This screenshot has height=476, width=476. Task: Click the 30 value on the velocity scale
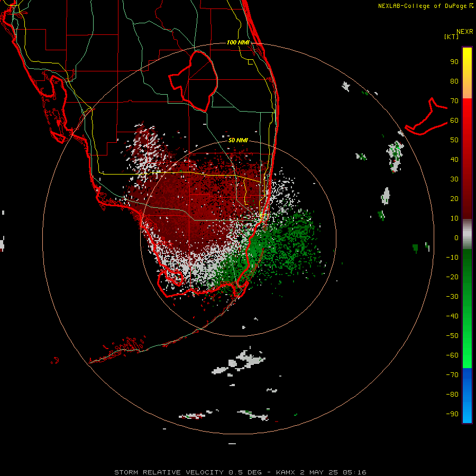tap(454, 179)
